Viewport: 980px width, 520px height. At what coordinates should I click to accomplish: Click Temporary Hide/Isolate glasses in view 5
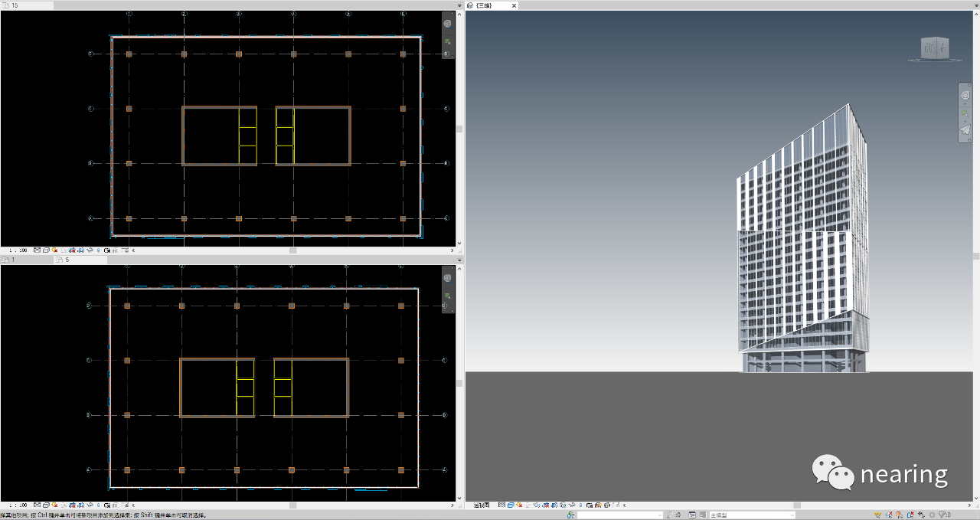pos(90,505)
